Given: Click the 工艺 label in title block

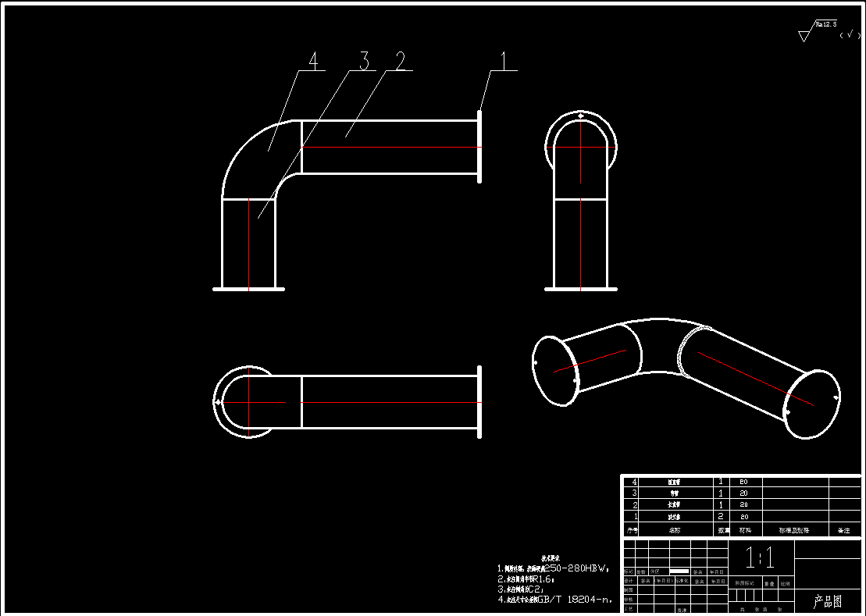Looking at the screenshot, I should pyautogui.click(x=629, y=609).
